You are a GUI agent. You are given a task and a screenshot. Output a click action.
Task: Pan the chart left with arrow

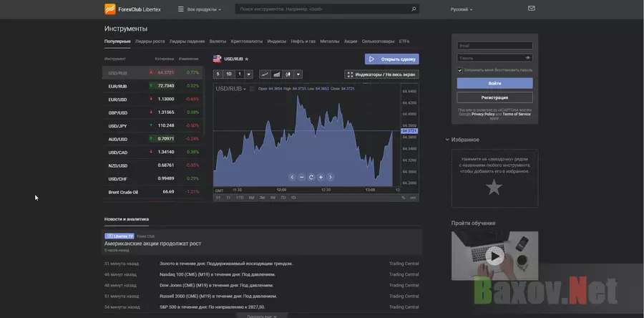click(x=292, y=177)
